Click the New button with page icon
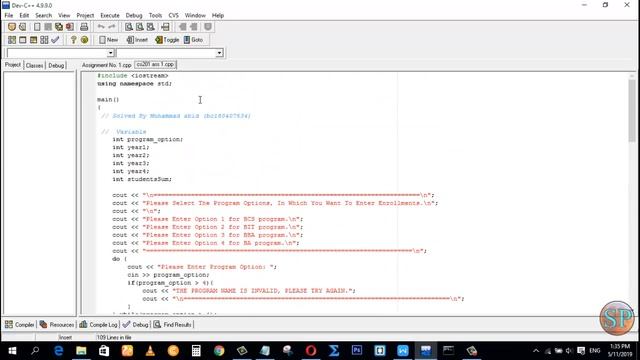 point(109,40)
